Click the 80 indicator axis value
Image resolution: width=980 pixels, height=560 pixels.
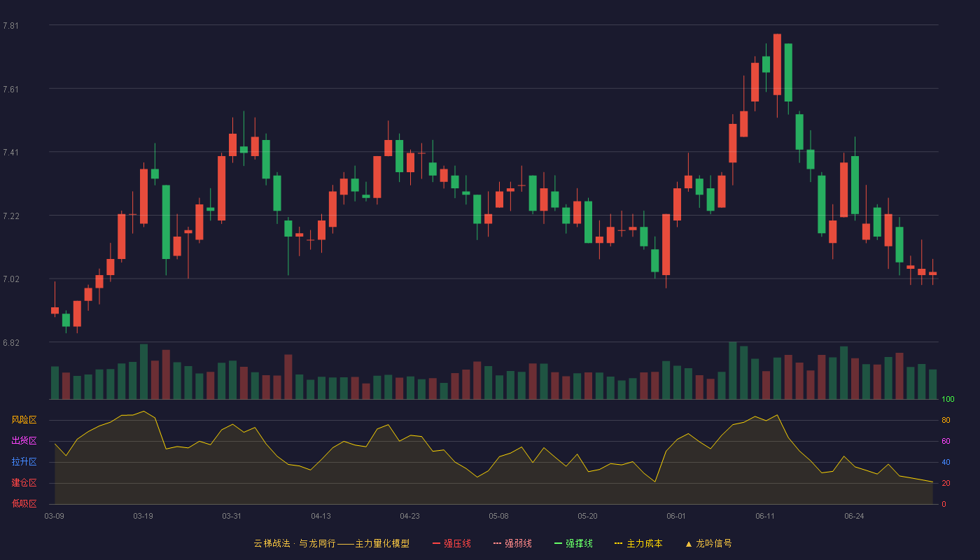tap(946, 420)
